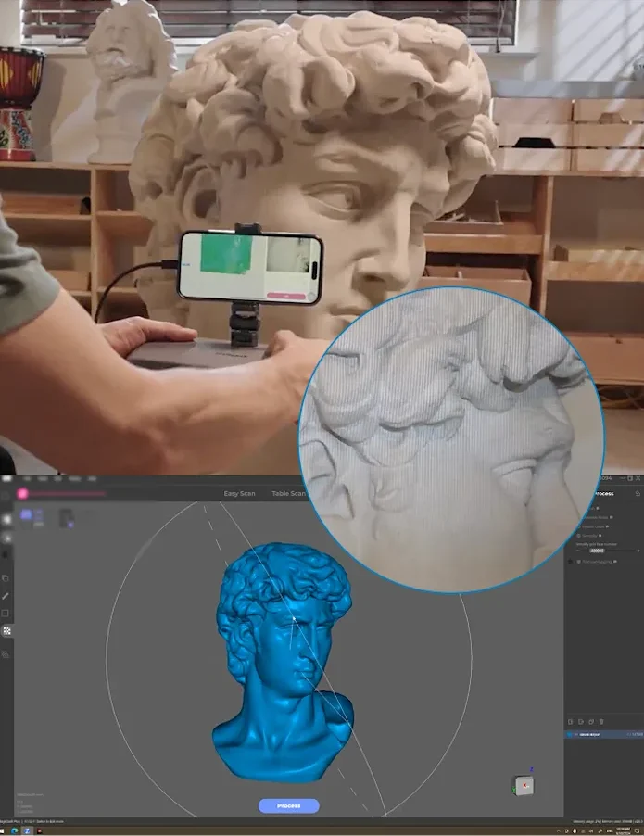Viewport: 644px width, 836px height.
Task: Click the second file icon above the model list
Action: point(581,722)
